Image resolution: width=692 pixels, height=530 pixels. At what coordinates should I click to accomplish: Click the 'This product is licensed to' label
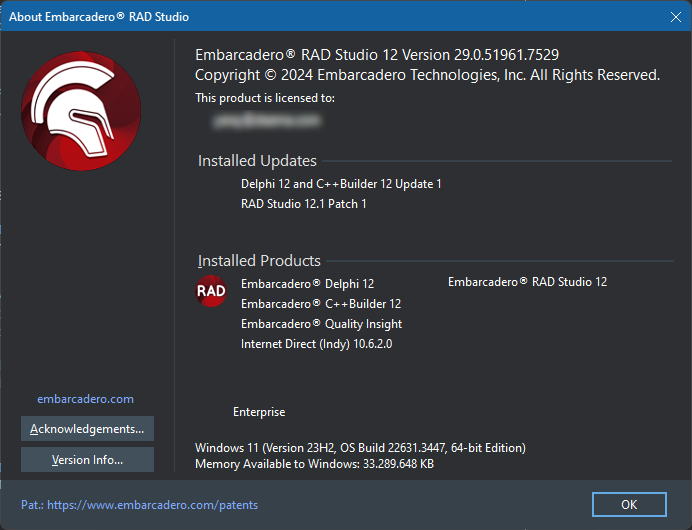click(265, 98)
